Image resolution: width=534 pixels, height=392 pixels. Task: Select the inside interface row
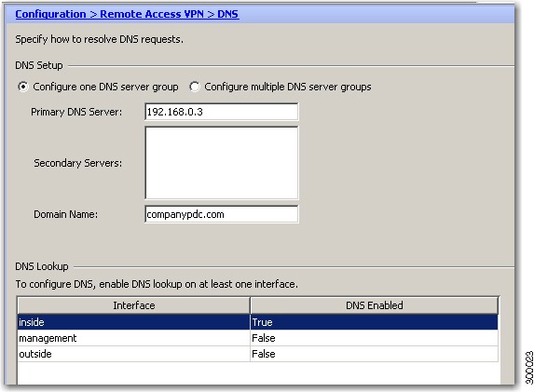(x=258, y=322)
